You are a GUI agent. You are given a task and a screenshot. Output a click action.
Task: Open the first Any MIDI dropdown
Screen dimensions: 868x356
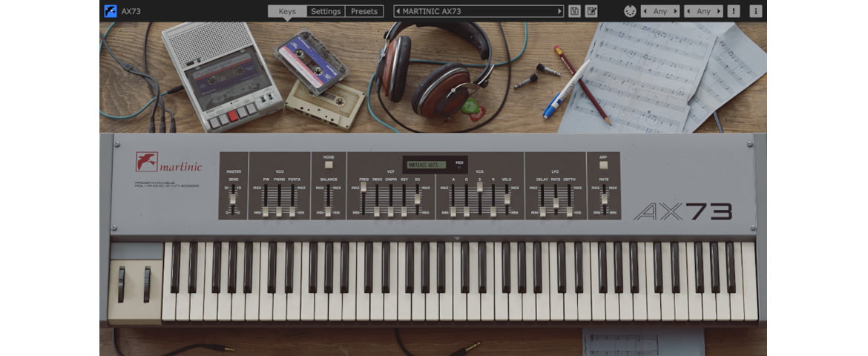point(660,11)
